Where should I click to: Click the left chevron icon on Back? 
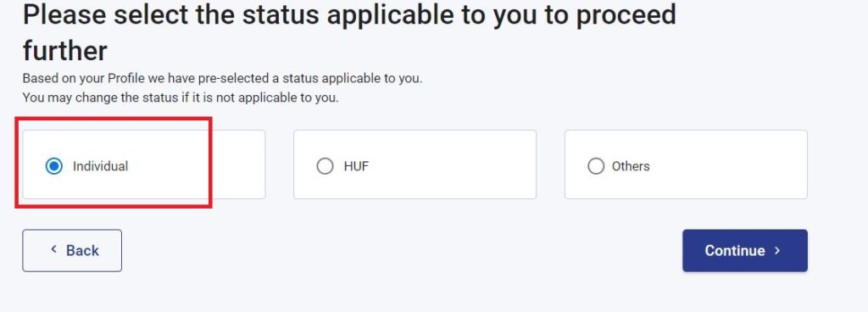tap(53, 249)
